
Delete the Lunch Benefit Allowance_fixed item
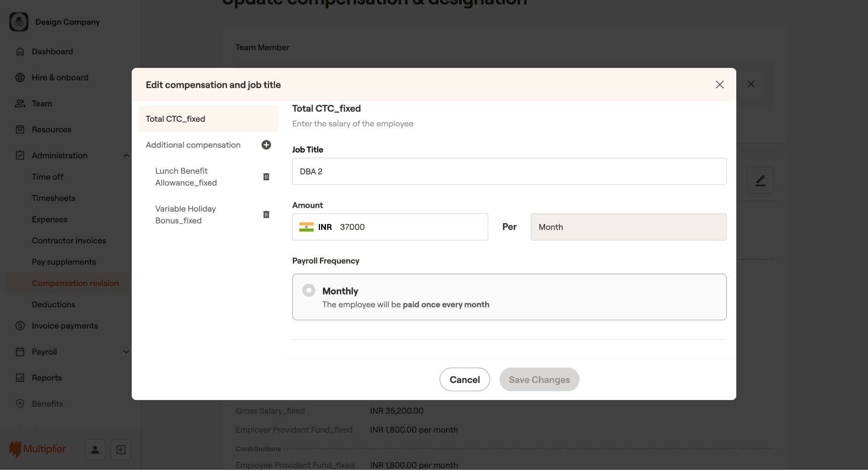click(266, 177)
